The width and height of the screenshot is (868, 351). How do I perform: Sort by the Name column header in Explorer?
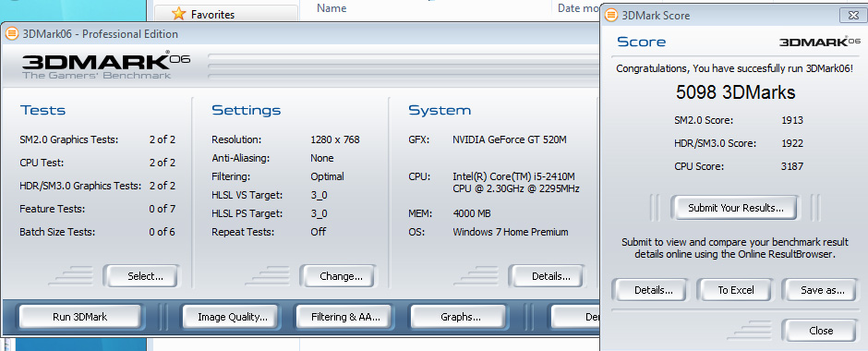332,7
